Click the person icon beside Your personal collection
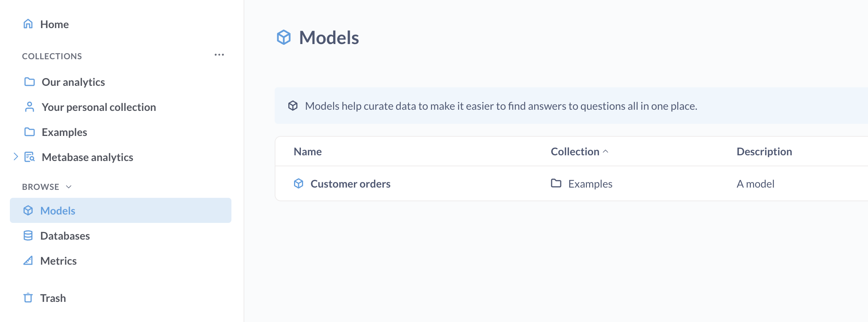This screenshot has width=868, height=322. 30,107
